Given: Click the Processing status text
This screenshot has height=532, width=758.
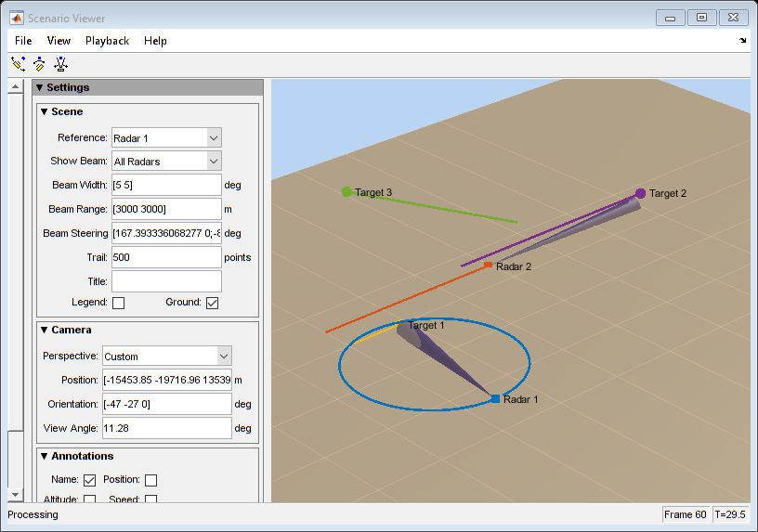Looking at the screenshot, I should pos(33,514).
